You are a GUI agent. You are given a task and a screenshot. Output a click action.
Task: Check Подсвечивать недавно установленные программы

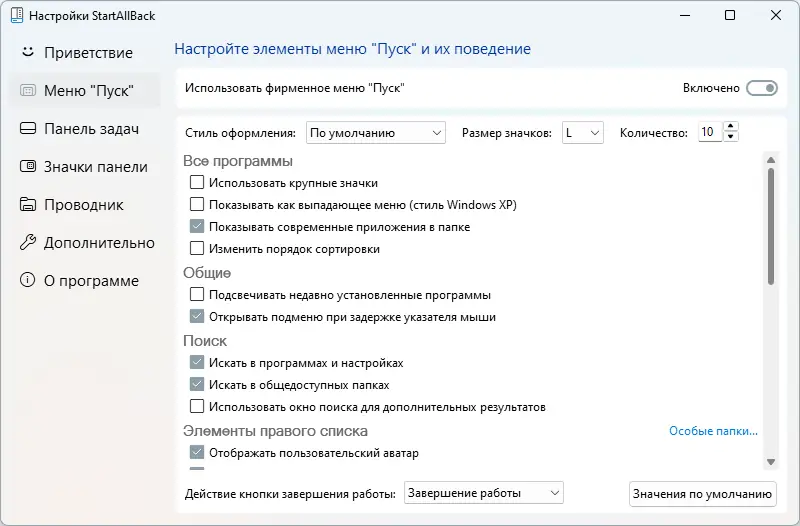pos(197,295)
